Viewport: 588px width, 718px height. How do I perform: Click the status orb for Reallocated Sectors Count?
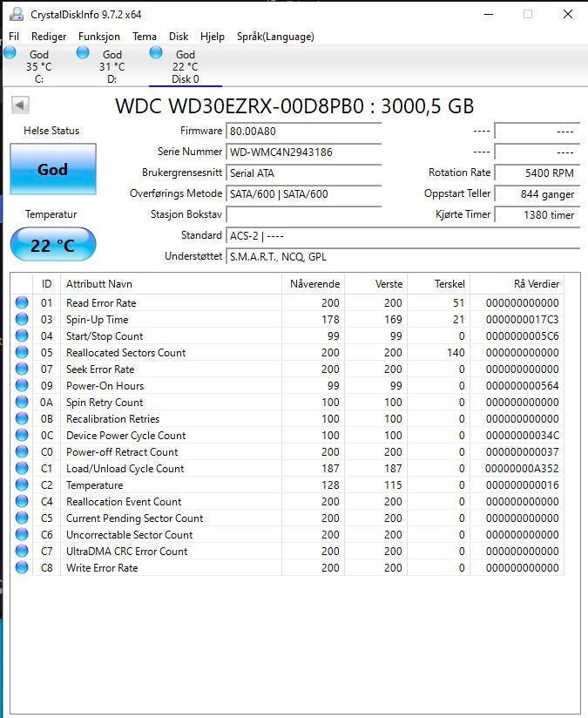tap(22, 352)
